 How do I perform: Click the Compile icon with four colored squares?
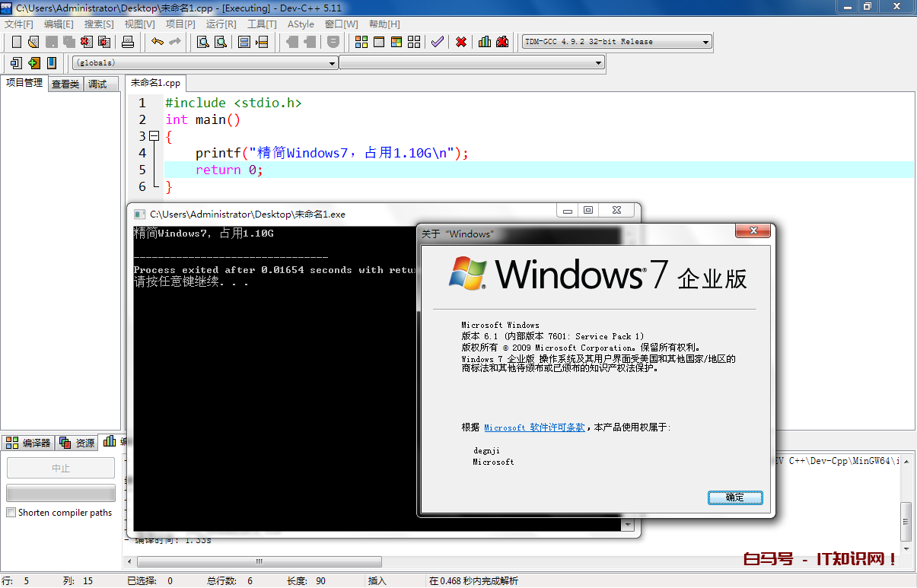[x=361, y=42]
